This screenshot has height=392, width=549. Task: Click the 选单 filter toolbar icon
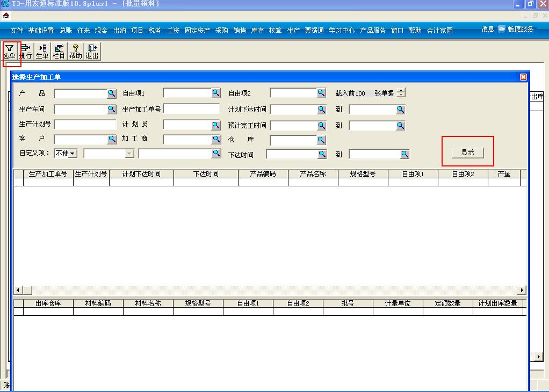(10, 52)
